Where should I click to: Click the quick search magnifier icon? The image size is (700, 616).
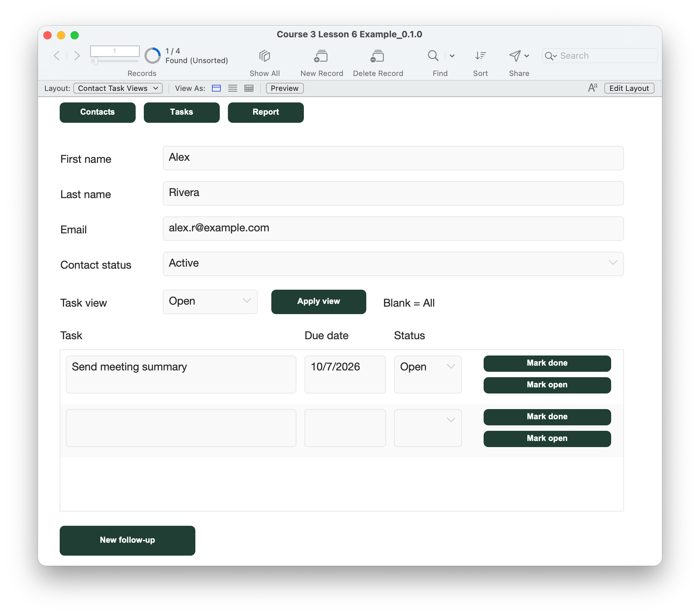coord(550,56)
